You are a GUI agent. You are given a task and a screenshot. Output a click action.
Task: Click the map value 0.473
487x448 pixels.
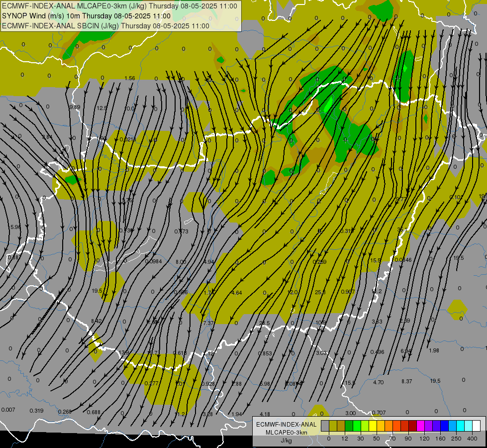click(181, 231)
